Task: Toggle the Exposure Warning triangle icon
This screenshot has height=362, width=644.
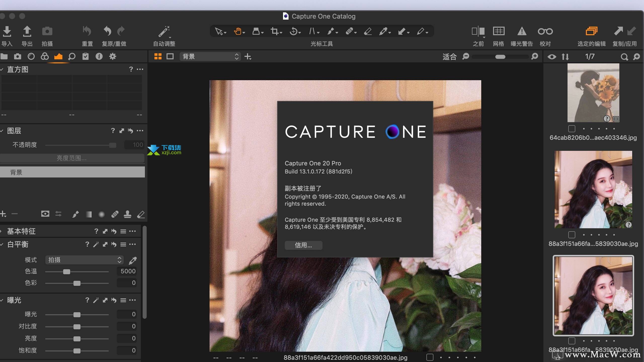Action: (522, 31)
